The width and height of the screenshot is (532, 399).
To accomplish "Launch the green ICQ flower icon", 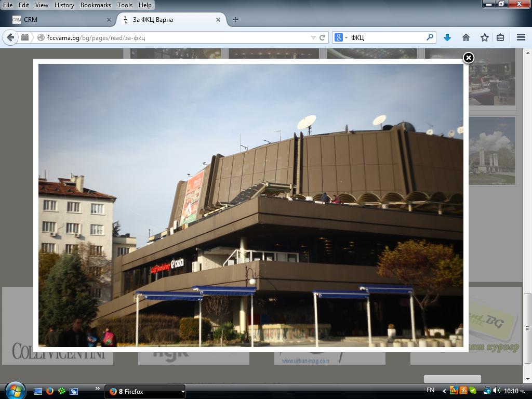I will (61, 391).
